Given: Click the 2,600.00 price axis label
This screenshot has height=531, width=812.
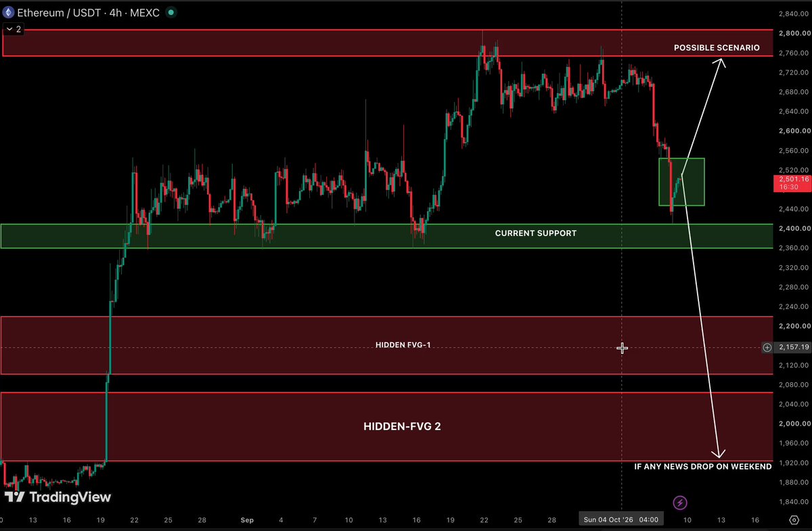Looking at the screenshot, I should click(794, 131).
